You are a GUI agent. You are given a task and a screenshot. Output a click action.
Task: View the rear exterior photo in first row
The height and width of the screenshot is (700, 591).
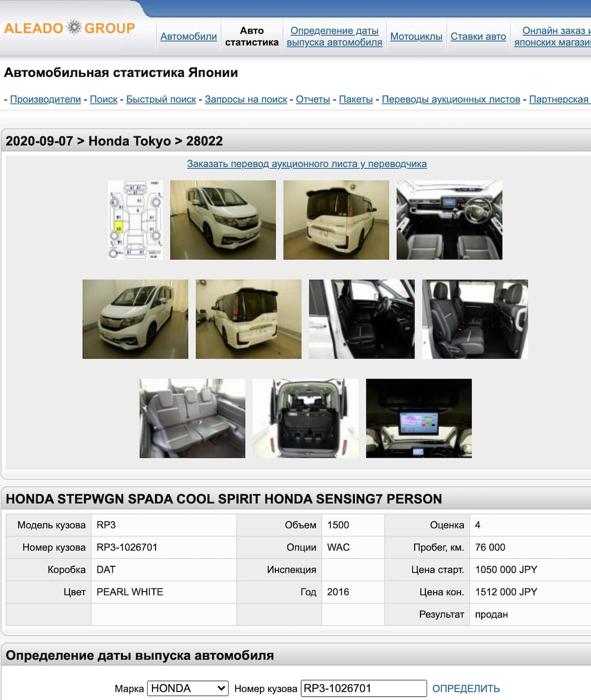pyautogui.click(x=336, y=220)
